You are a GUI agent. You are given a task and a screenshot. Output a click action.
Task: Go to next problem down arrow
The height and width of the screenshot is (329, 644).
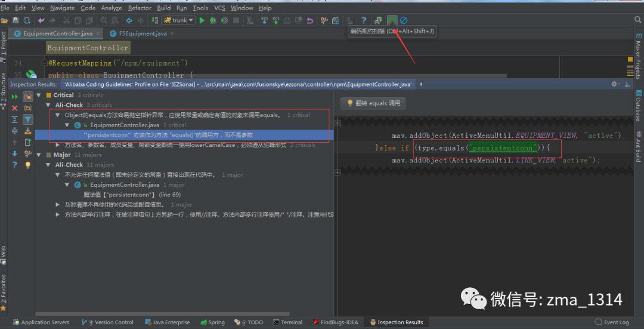[x=15, y=153]
